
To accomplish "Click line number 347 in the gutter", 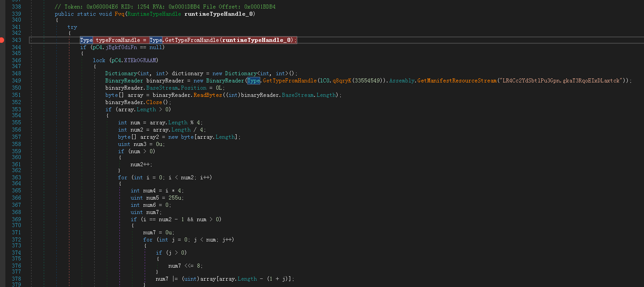I will tap(16, 66).
